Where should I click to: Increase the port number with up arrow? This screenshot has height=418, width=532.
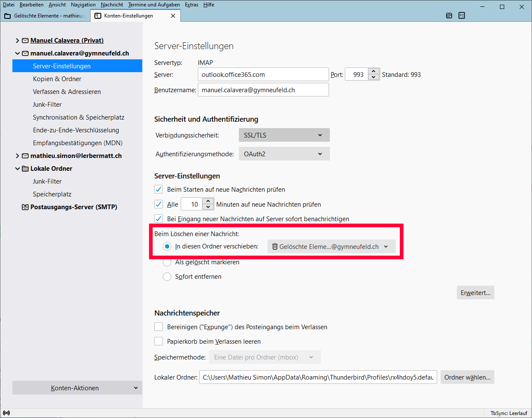373,71
